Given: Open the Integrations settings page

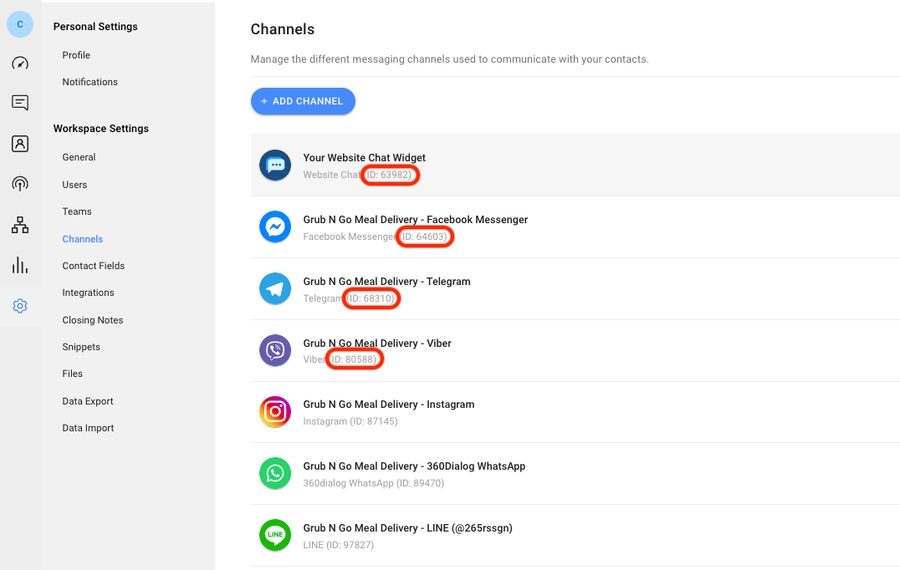Looking at the screenshot, I should click(88, 293).
